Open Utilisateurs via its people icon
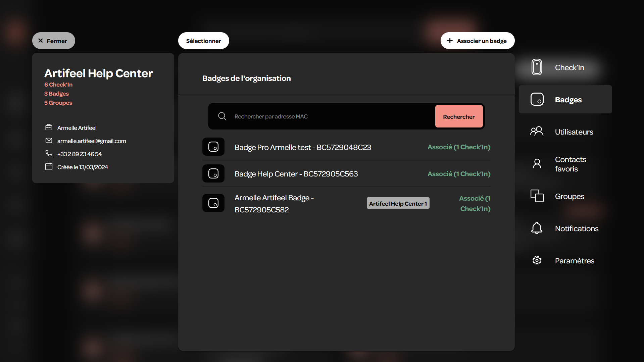The image size is (644, 362). pyautogui.click(x=537, y=131)
